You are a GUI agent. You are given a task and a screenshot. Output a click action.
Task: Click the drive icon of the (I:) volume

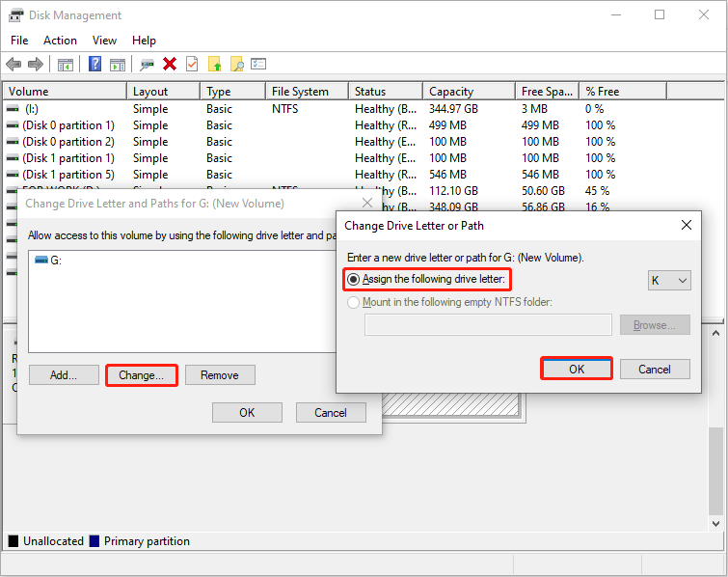tap(13, 109)
